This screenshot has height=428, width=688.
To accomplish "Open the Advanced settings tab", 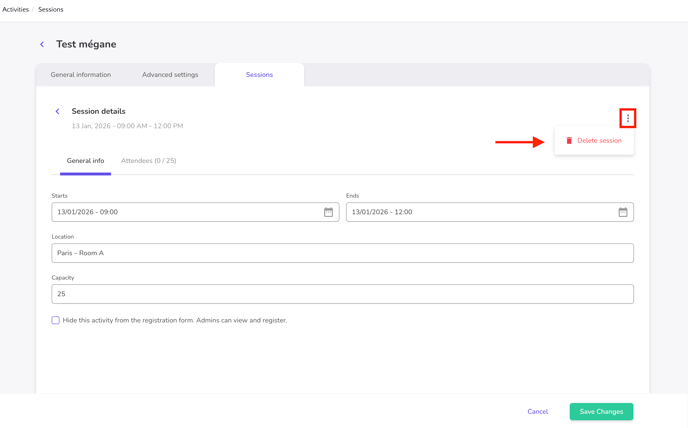I will tap(170, 75).
